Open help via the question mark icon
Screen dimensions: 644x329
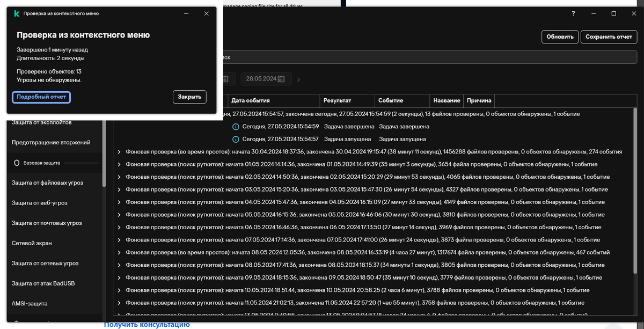(574, 13)
